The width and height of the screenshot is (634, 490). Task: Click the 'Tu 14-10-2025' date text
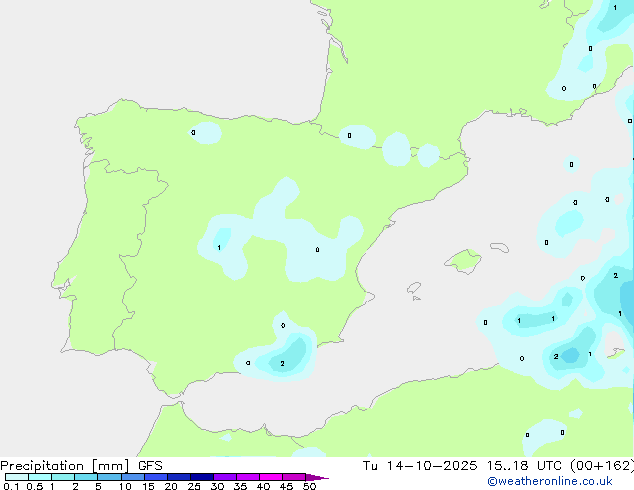(x=420, y=466)
